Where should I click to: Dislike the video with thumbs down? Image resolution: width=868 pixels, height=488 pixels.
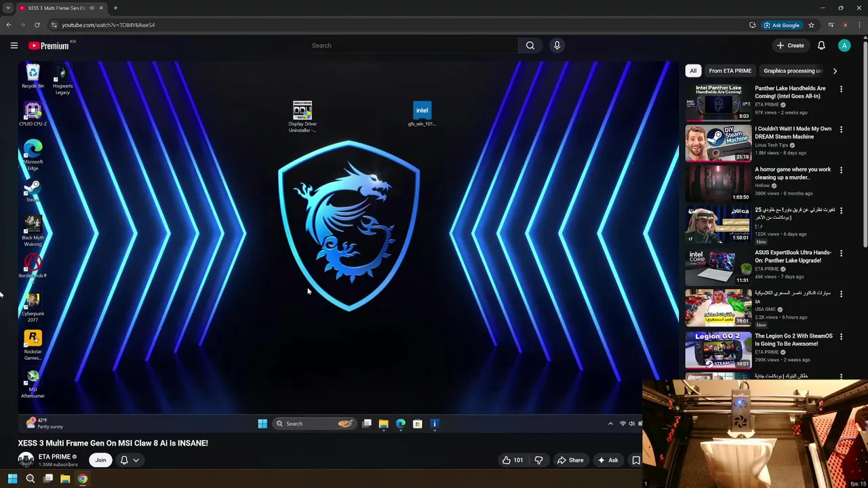538,460
